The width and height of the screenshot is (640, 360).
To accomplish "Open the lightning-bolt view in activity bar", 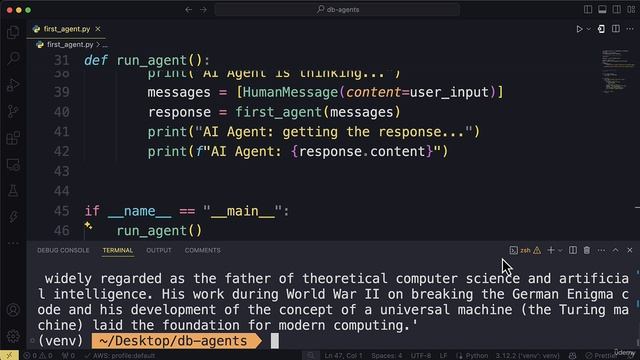I will point(13,217).
